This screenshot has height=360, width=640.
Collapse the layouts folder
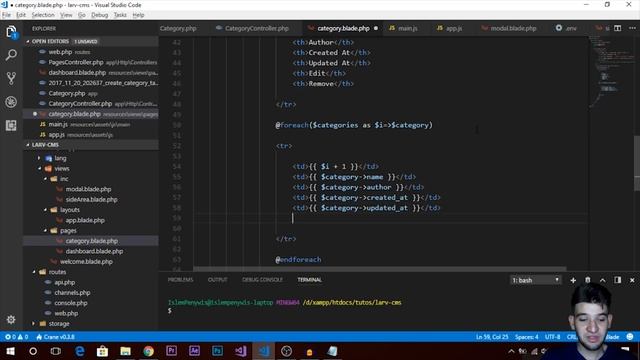70,210
